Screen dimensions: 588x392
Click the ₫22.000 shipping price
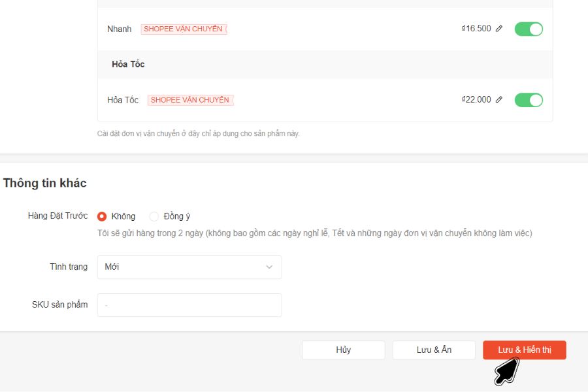(x=476, y=100)
